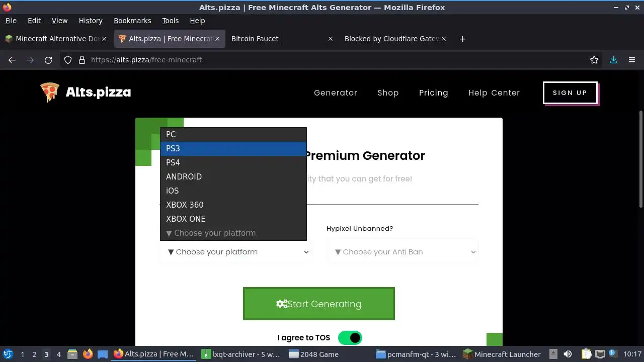Open the network icon in system tray
This screenshot has height=362, width=644.
[x=600, y=354]
